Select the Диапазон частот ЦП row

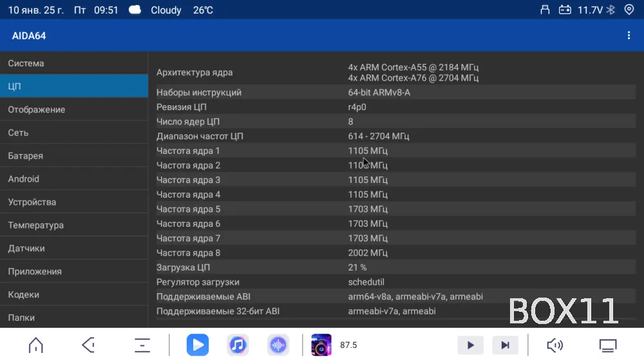pos(396,136)
